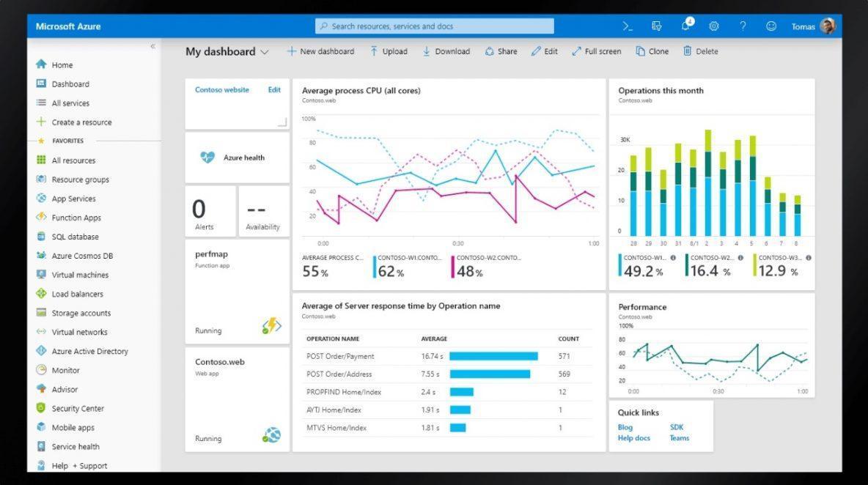The width and height of the screenshot is (868, 485).
Task: Toggle Full screen mode
Action: [x=596, y=51]
